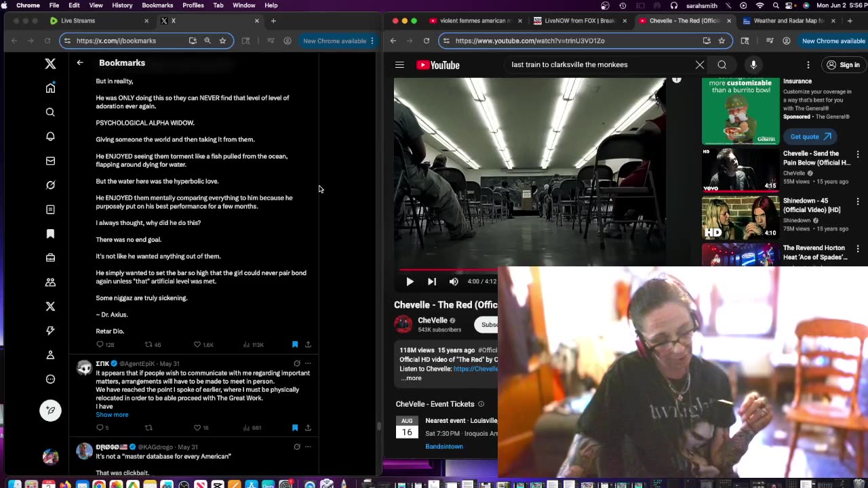The width and height of the screenshot is (868, 488).
Task: Expand video description with ...more
Action: (x=411, y=378)
